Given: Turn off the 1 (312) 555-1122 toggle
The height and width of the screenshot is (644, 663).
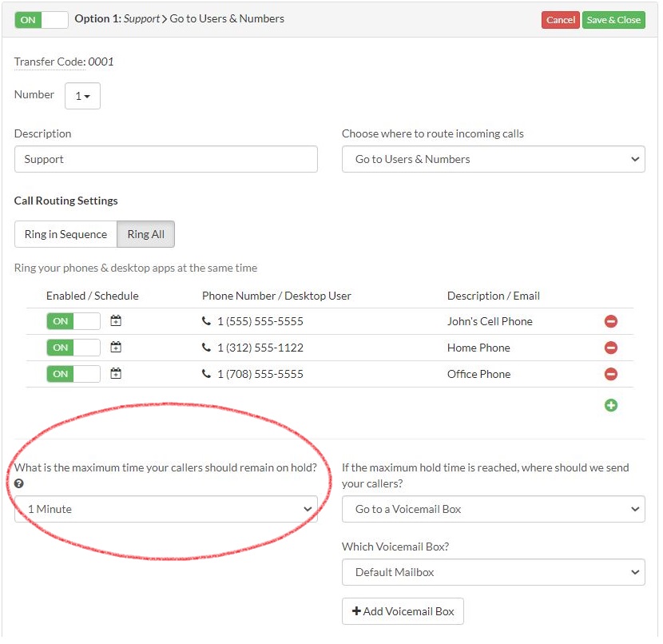Looking at the screenshot, I should point(73,348).
